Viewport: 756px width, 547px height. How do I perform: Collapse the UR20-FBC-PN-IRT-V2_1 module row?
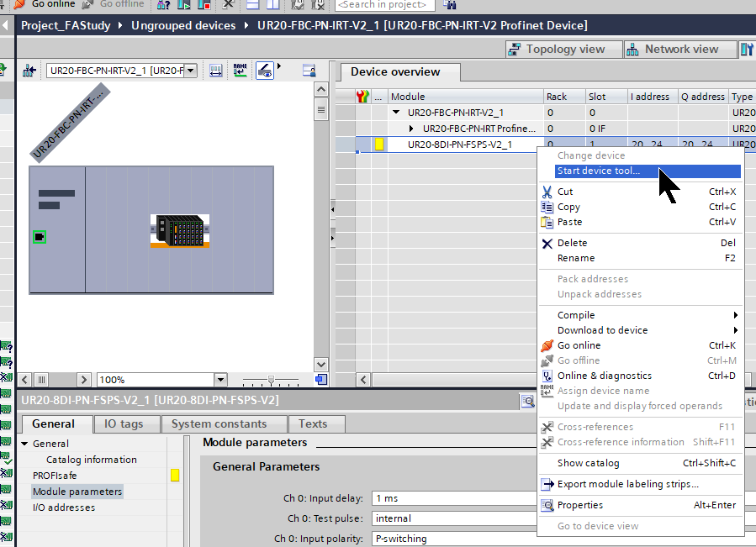(x=396, y=113)
